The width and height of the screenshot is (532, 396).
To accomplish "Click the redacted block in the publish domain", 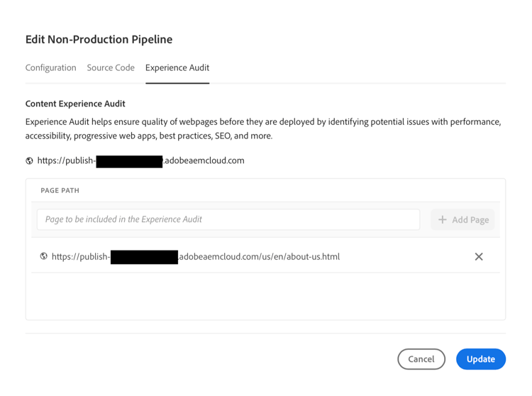I will pos(129,161).
